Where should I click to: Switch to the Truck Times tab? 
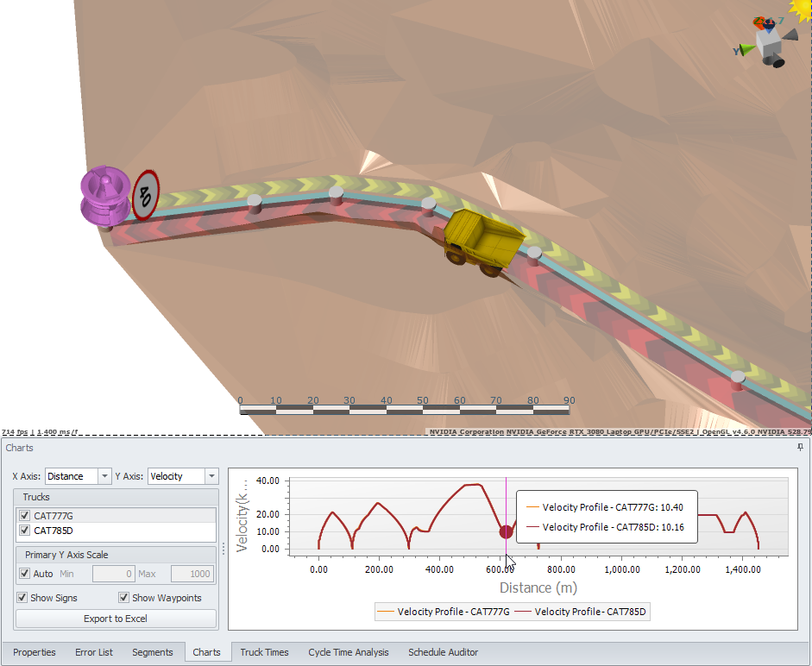pos(264,652)
